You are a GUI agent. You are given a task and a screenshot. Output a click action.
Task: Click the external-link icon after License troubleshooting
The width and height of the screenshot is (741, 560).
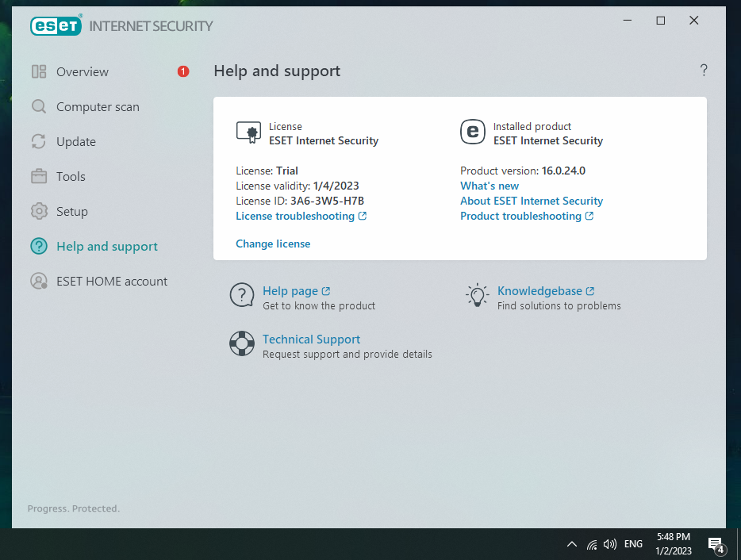363,216
